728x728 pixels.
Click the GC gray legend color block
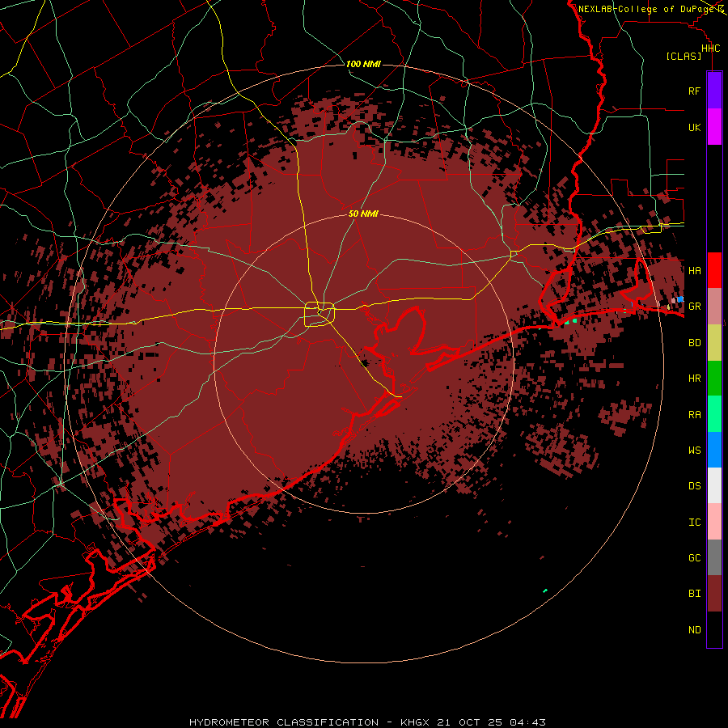pos(714,557)
